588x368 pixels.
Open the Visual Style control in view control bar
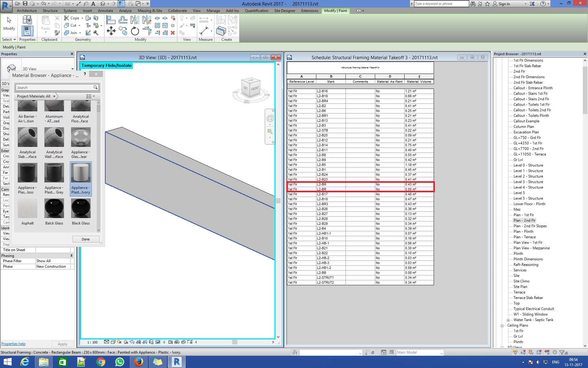click(x=113, y=342)
